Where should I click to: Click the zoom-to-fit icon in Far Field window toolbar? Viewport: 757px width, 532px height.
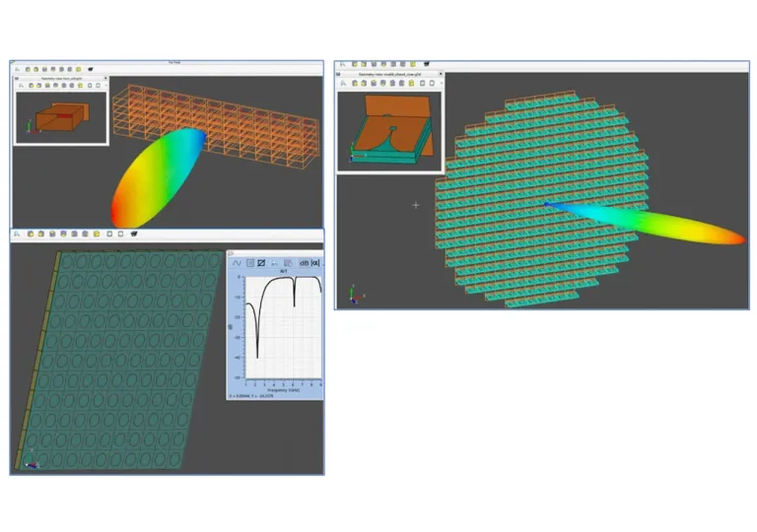coord(18,70)
